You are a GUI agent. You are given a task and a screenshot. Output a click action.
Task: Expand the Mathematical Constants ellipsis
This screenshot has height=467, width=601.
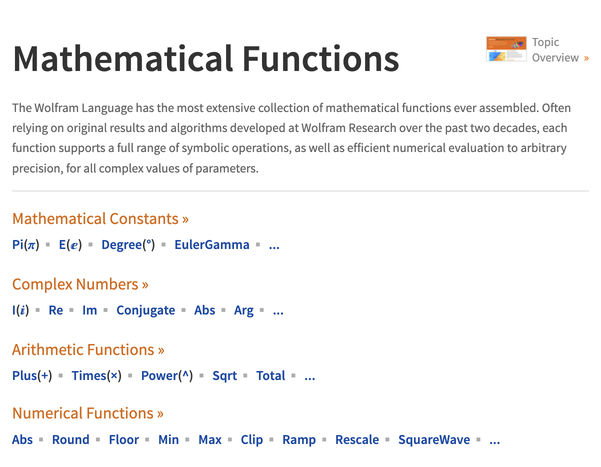(274, 245)
